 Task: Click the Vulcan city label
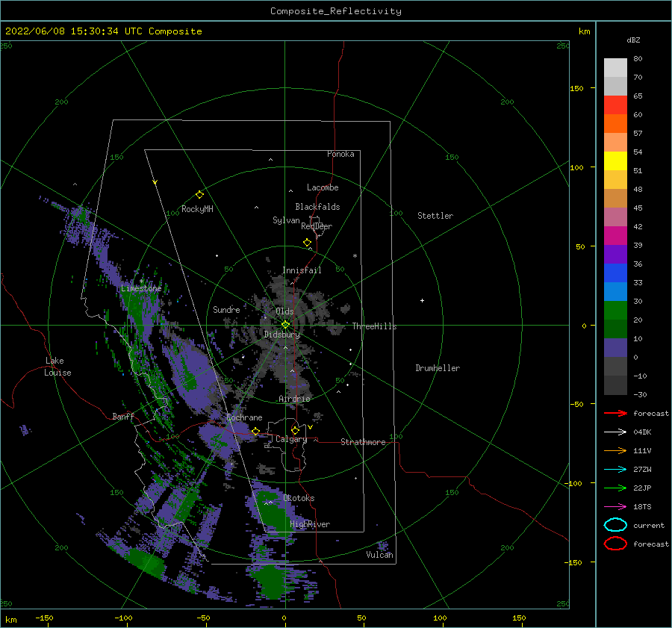point(380,555)
